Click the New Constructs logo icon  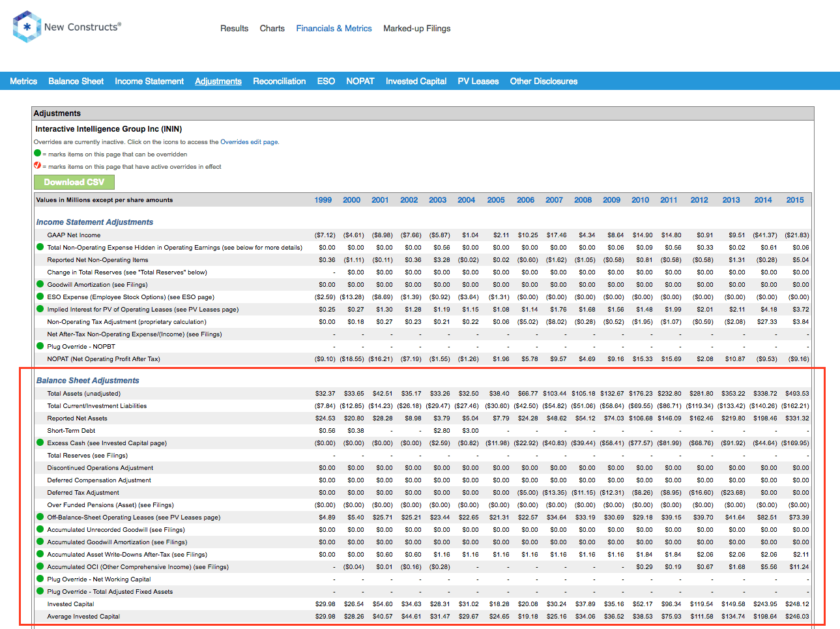tap(27, 27)
